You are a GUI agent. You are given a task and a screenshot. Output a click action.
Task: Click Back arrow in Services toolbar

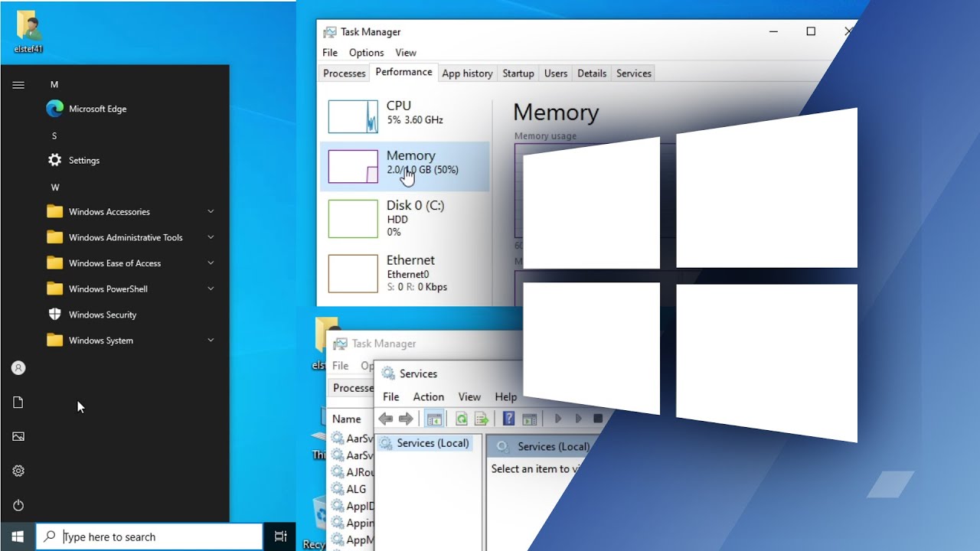pos(386,419)
